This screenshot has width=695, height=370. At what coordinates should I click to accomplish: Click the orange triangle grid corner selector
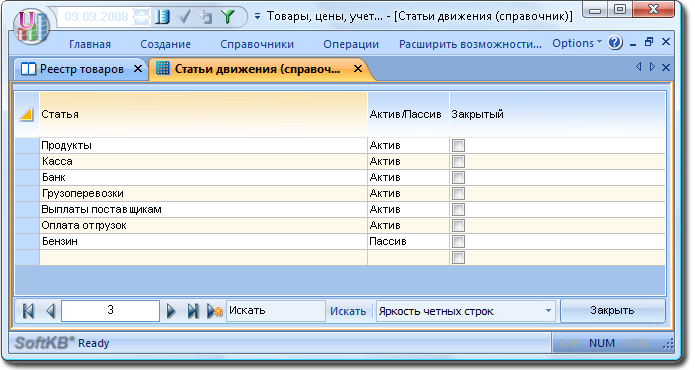(x=27, y=114)
